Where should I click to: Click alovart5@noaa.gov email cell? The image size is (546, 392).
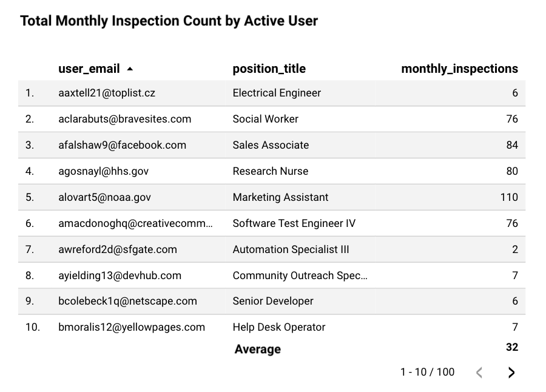[x=104, y=197]
